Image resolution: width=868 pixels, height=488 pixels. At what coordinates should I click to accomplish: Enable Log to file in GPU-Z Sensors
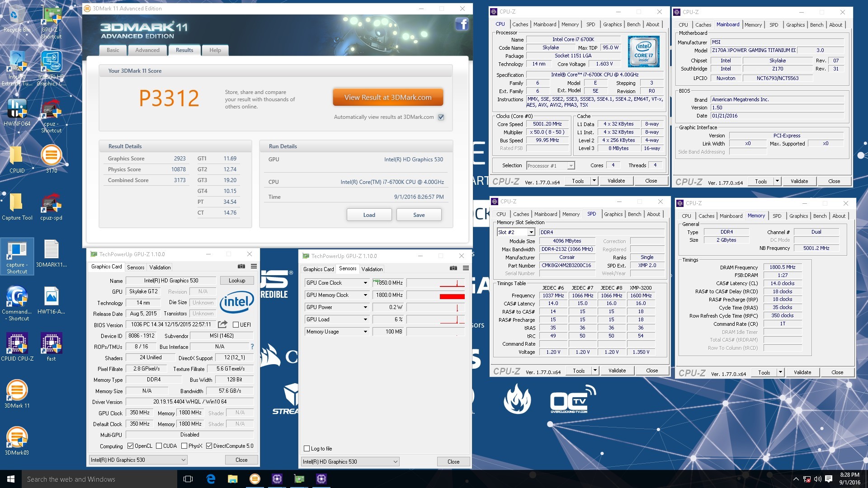307,449
